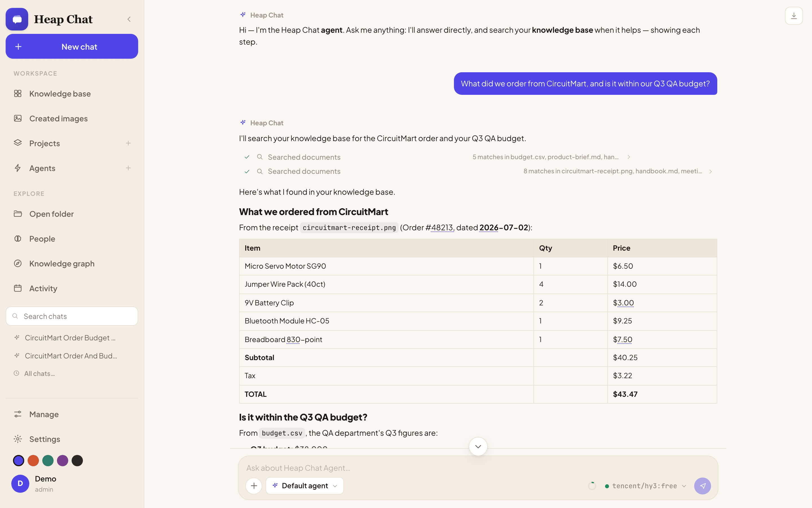Click the Breadboard 830-point cell
Viewport: 812px width, 508px height.
pyautogui.click(x=386, y=339)
